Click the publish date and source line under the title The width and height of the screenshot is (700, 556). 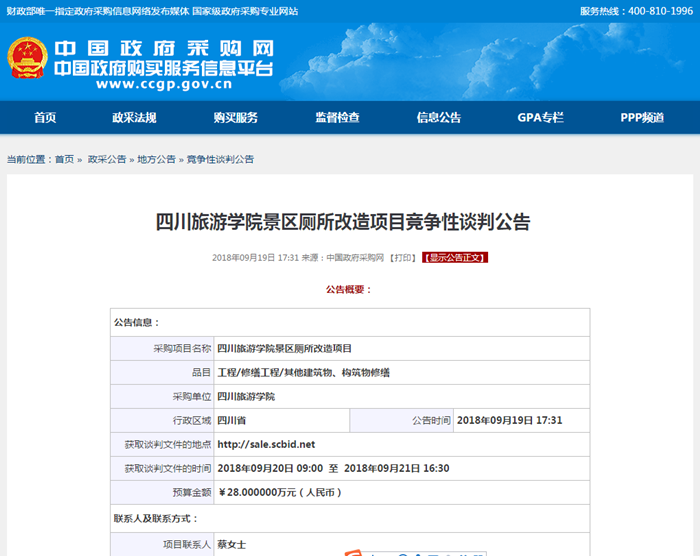298,258
